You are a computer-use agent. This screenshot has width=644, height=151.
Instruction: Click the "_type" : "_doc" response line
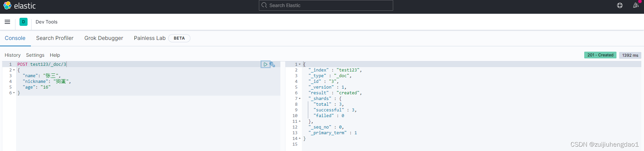(x=330, y=76)
